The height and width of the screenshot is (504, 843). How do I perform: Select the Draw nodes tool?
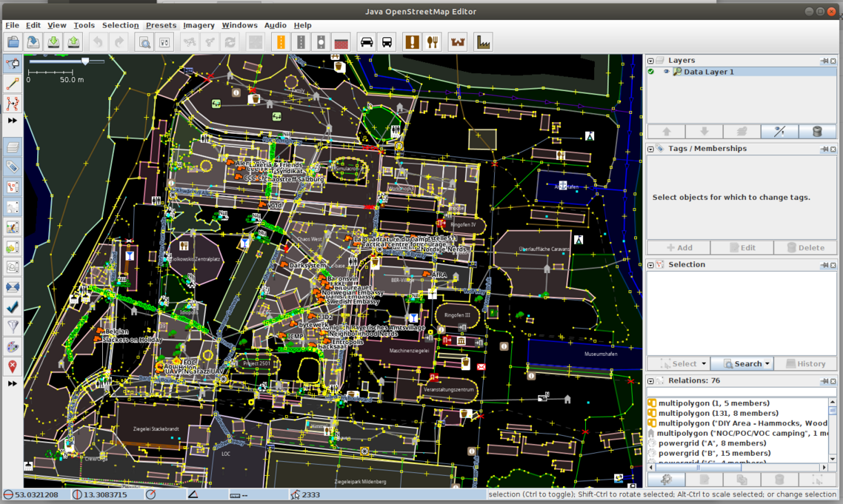(13, 84)
